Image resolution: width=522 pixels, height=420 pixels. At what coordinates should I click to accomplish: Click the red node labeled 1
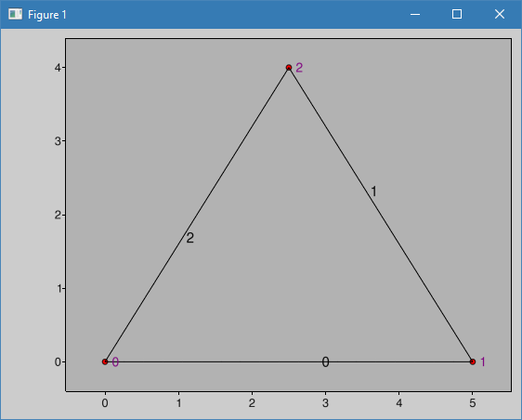(x=473, y=361)
